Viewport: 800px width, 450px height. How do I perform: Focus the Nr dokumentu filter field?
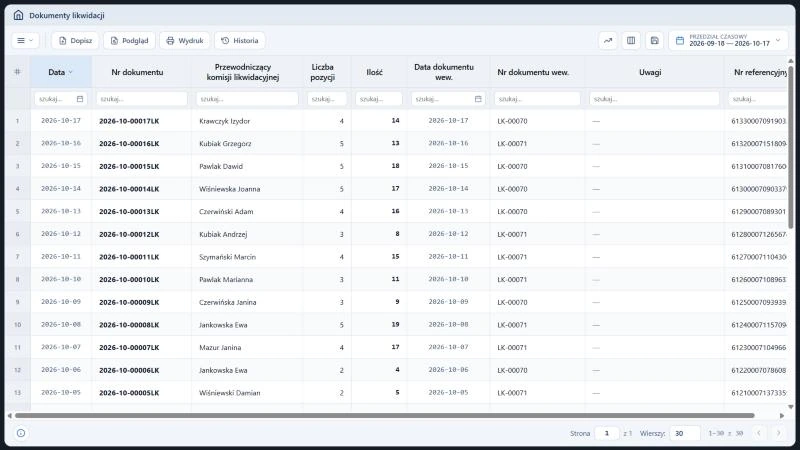click(142, 99)
